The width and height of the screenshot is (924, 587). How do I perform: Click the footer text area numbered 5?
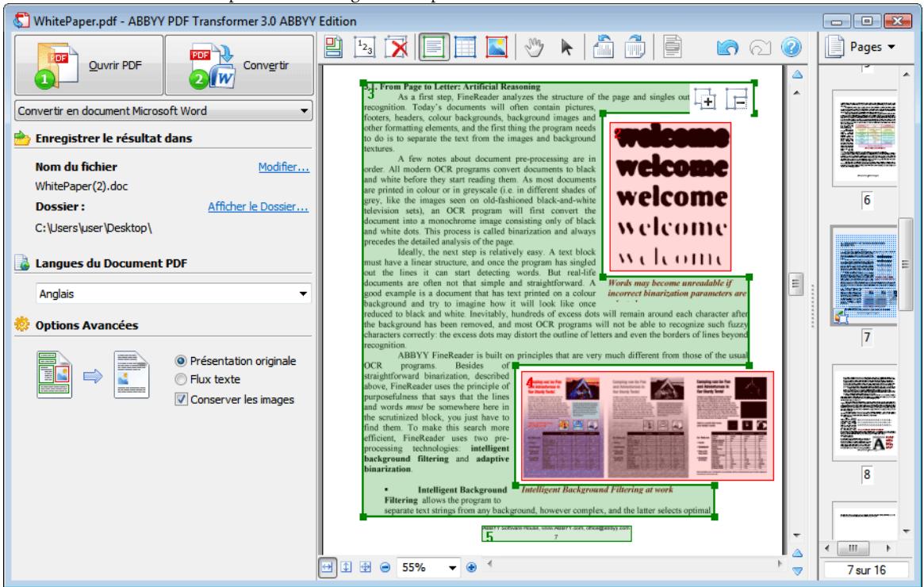click(556, 533)
